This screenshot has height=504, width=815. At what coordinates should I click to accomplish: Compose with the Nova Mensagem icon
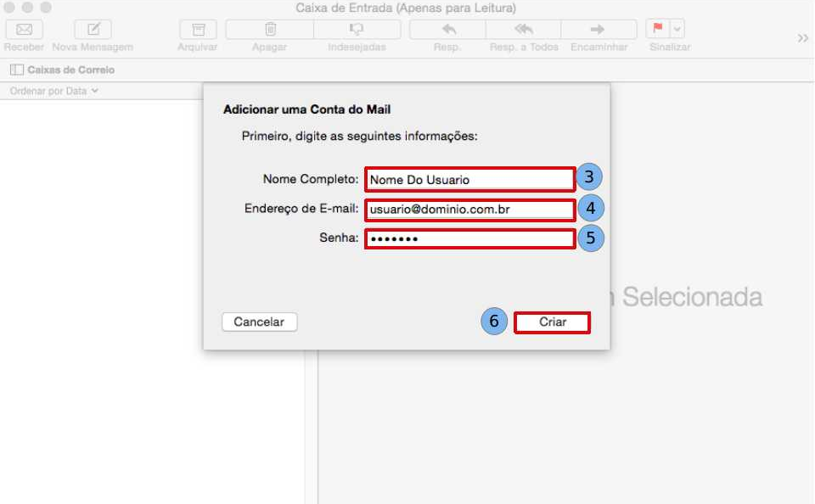click(x=93, y=30)
